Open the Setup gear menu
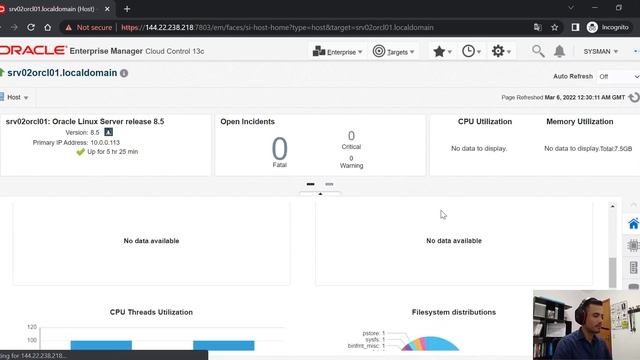 pyautogui.click(x=501, y=51)
